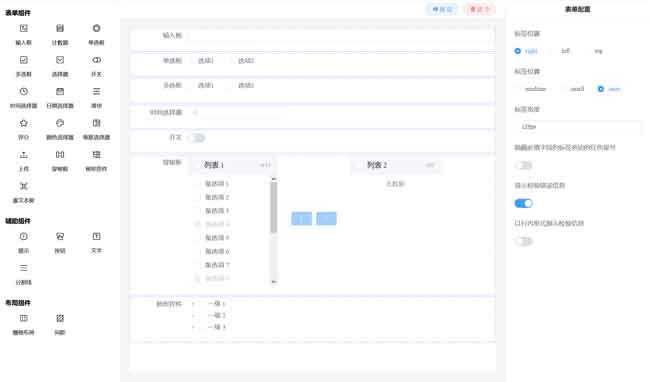650x382 pixels.
Task: Select the button (按钮) component icon
Action: (x=60, y=236)
